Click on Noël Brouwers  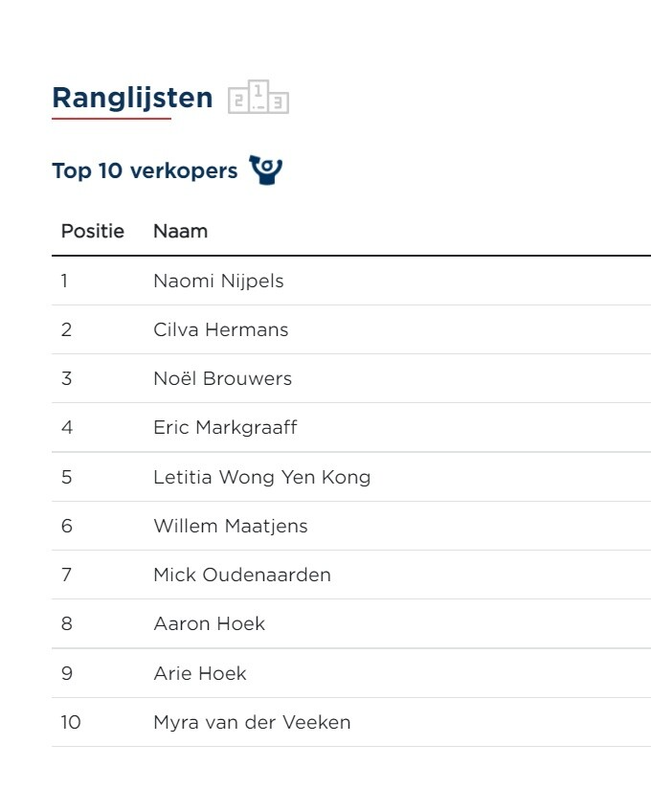222,378
